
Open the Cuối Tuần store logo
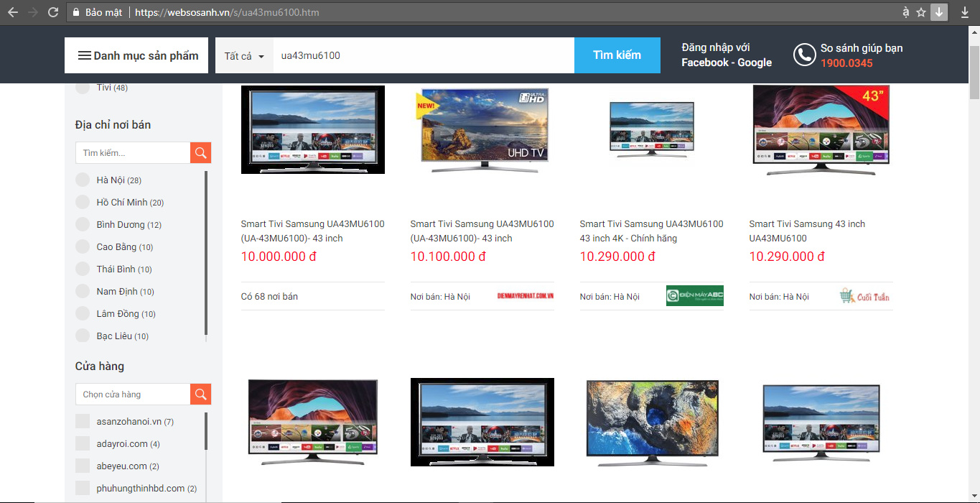[x=865, y=296]
